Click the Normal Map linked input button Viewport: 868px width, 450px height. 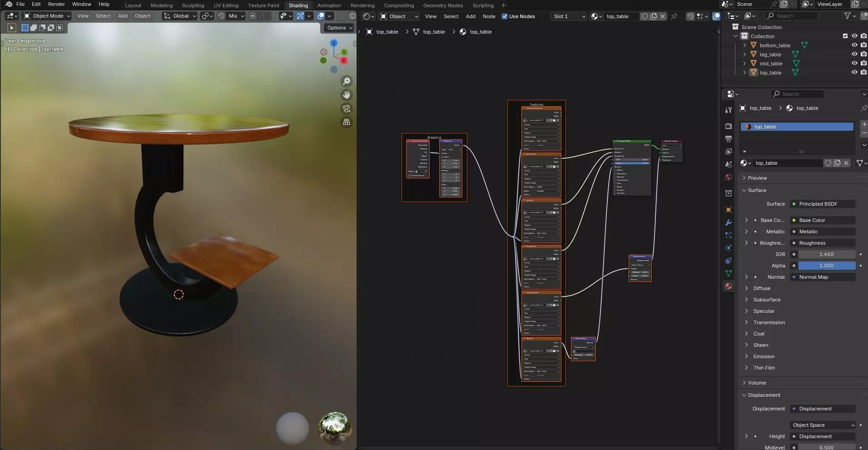(823, 277)
